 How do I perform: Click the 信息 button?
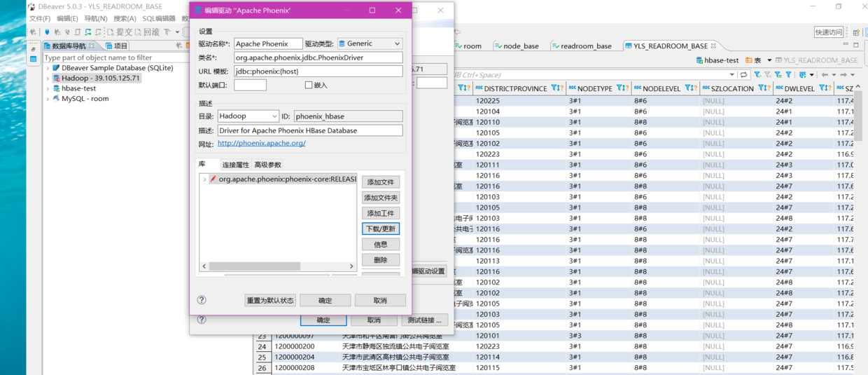(x=381, y=244)
